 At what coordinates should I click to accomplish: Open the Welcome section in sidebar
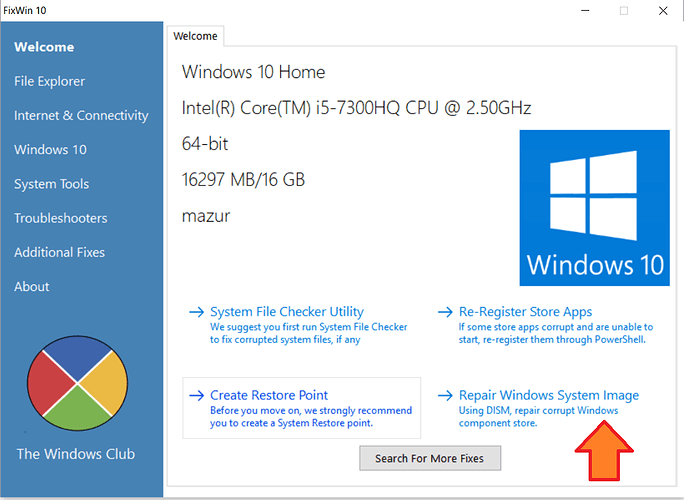44,47
